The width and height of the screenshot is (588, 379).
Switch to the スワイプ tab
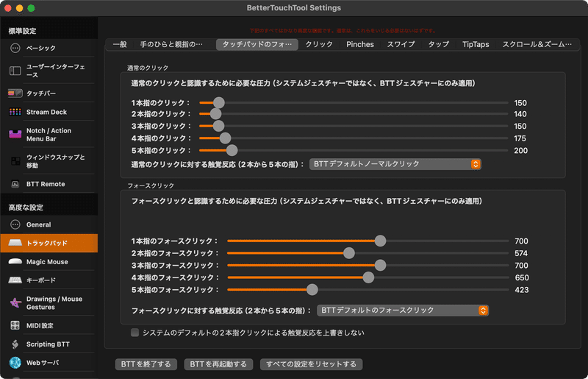401,44
